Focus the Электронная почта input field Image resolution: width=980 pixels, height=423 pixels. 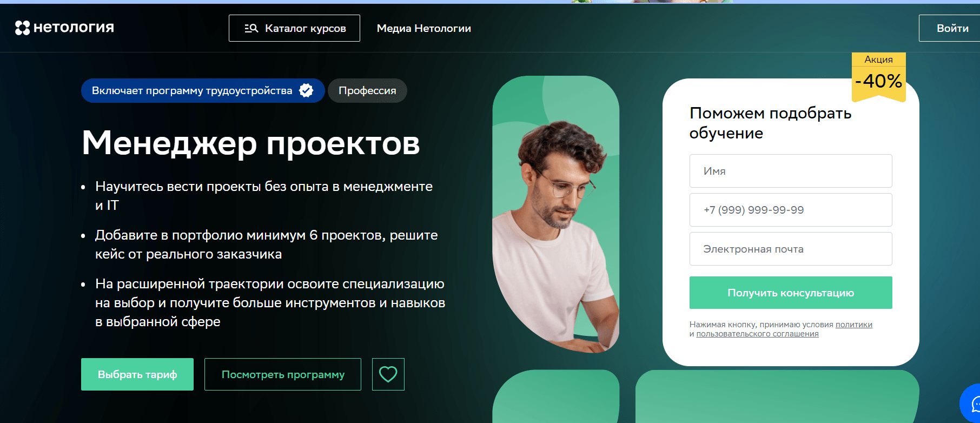(x=791, y=249)
